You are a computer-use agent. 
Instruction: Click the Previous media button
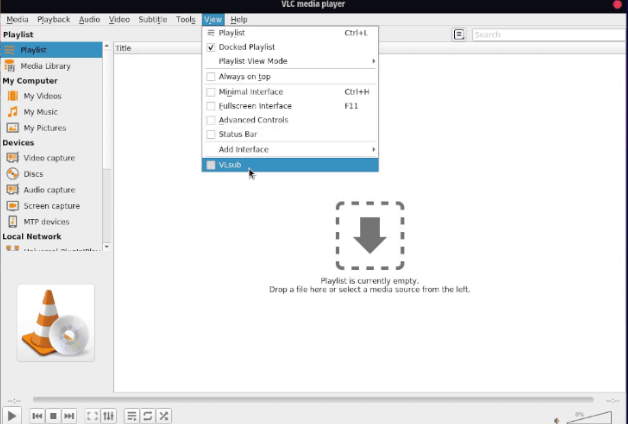pyautogui.click(x=37, y=416)
